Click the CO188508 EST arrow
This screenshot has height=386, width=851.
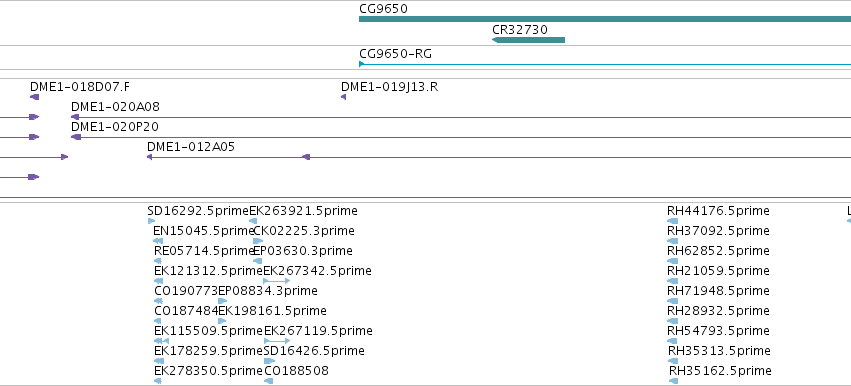click(x=268, y=381)
